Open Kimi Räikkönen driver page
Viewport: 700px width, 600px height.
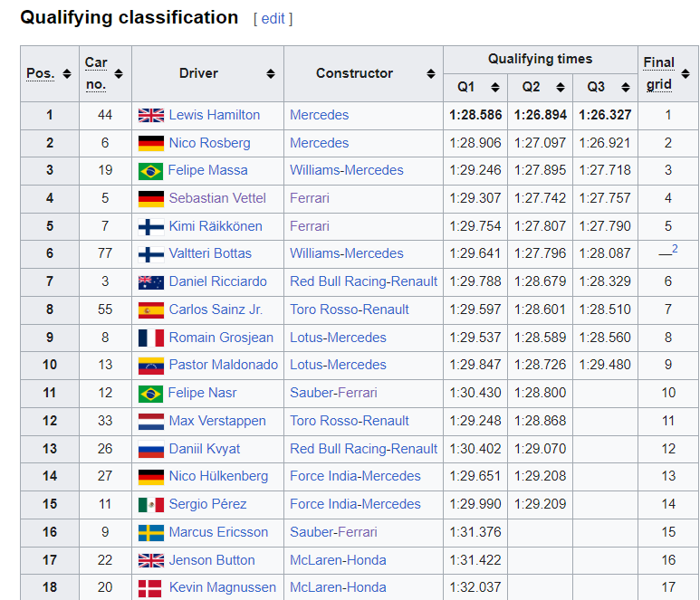pyautogui.click(x=216, y=226)
